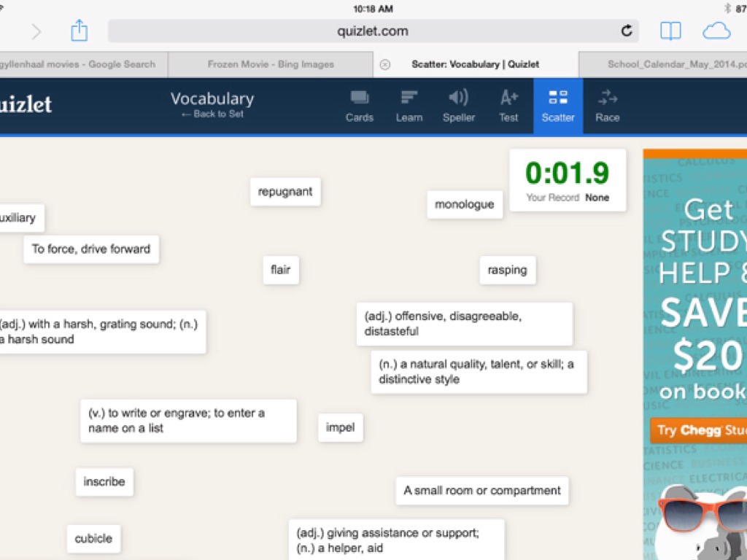Open the School_Calendar_May_2014 tab
The image size is (747, 560).
662,64
